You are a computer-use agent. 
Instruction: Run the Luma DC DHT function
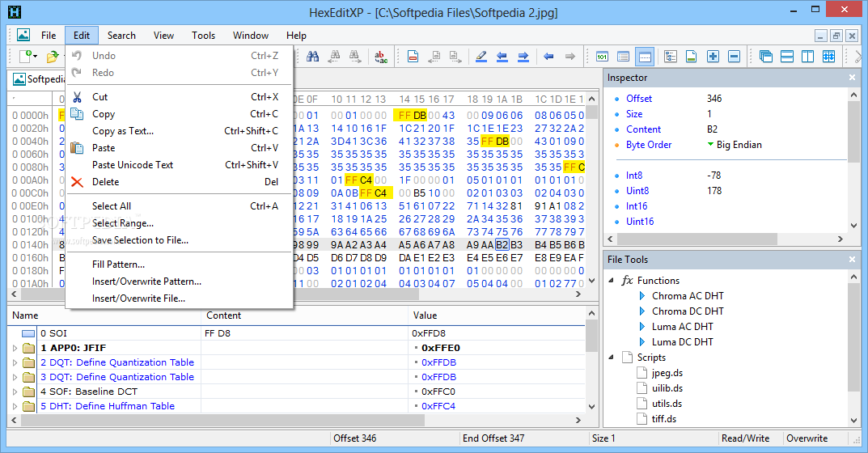point(682,341)
